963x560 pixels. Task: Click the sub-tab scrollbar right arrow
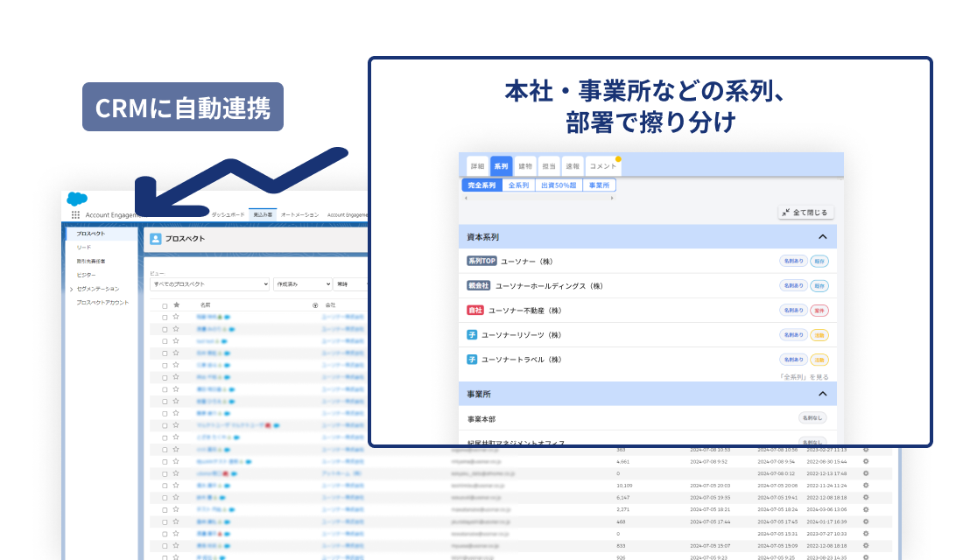[x=612, y=198]
